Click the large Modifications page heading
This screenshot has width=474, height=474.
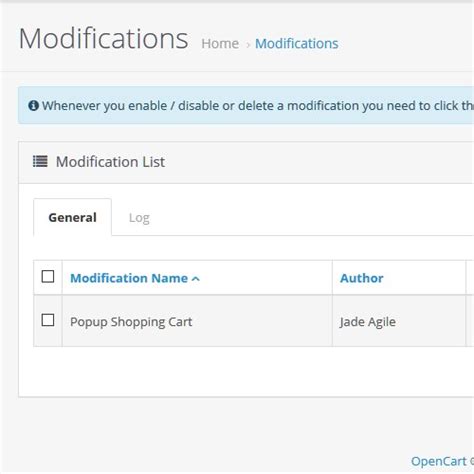103,38
